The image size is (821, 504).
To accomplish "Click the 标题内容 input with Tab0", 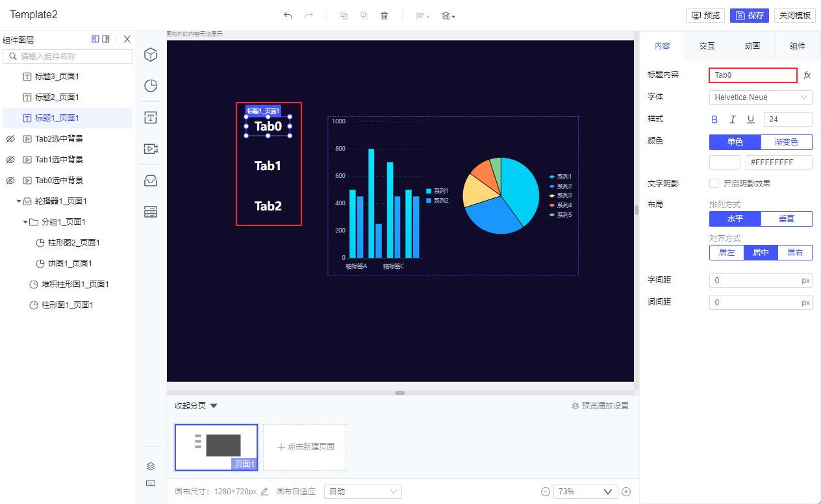I will click(753, 75).
